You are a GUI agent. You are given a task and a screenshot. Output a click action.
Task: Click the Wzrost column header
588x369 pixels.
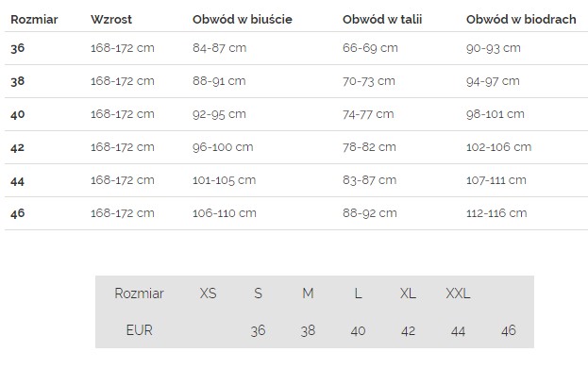(111, 19)
